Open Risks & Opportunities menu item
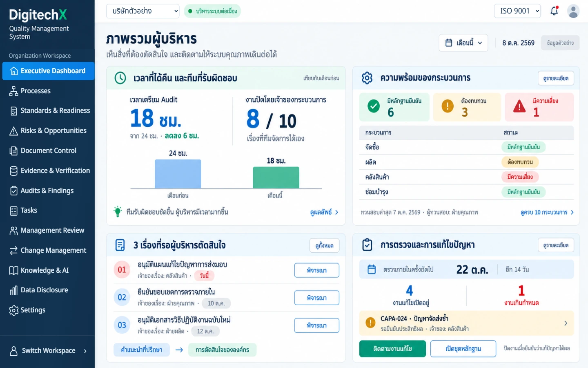 [x=47, y=130]
